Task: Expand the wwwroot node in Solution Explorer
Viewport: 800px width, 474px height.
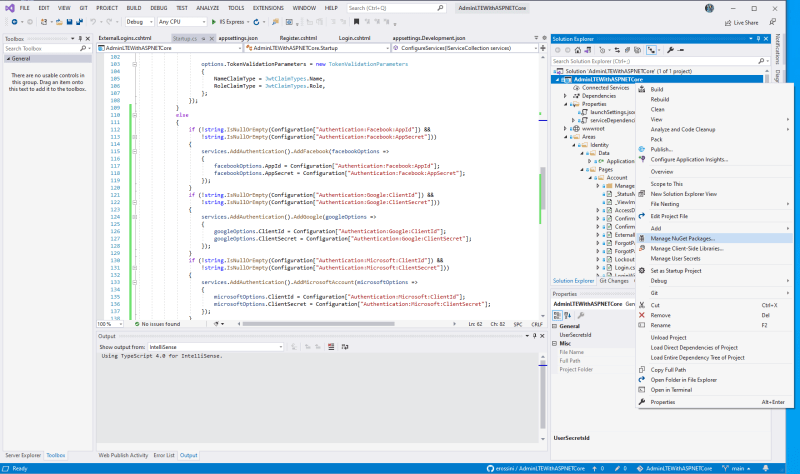Action: point(565,129)
